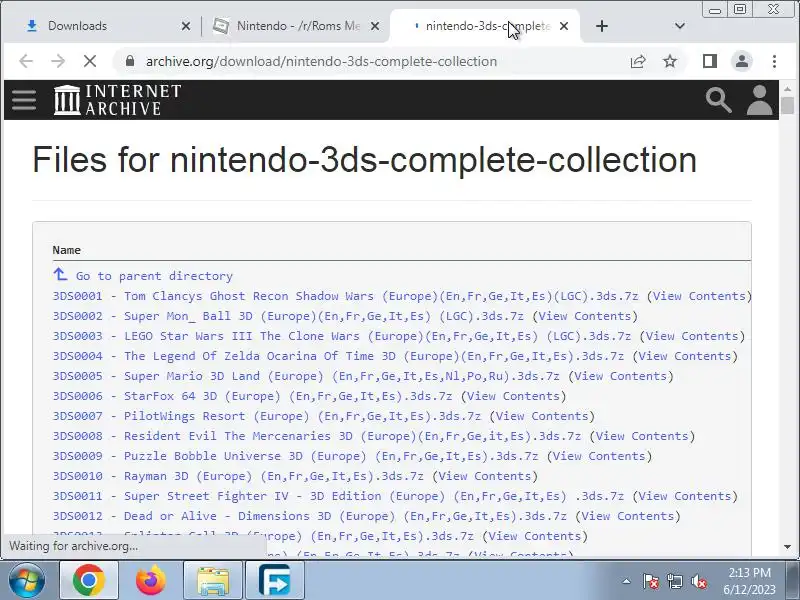Open the taskbar clock 2:13 PM
The width and height of the screenshot is (800, 600).
click(749, 581)
